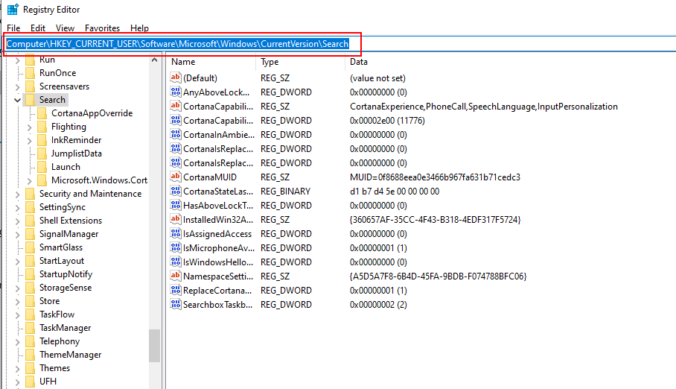Expand the StorageSense key
This screenshot has width=676, height=389.
pos(17,288)
